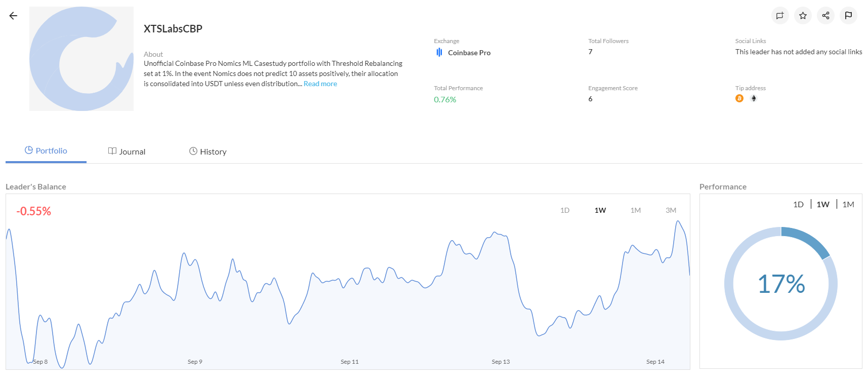The height and width of the screenshot is (382, 868).
Task: Share the XTSLabsCBP profile
Action: [825, 16]
